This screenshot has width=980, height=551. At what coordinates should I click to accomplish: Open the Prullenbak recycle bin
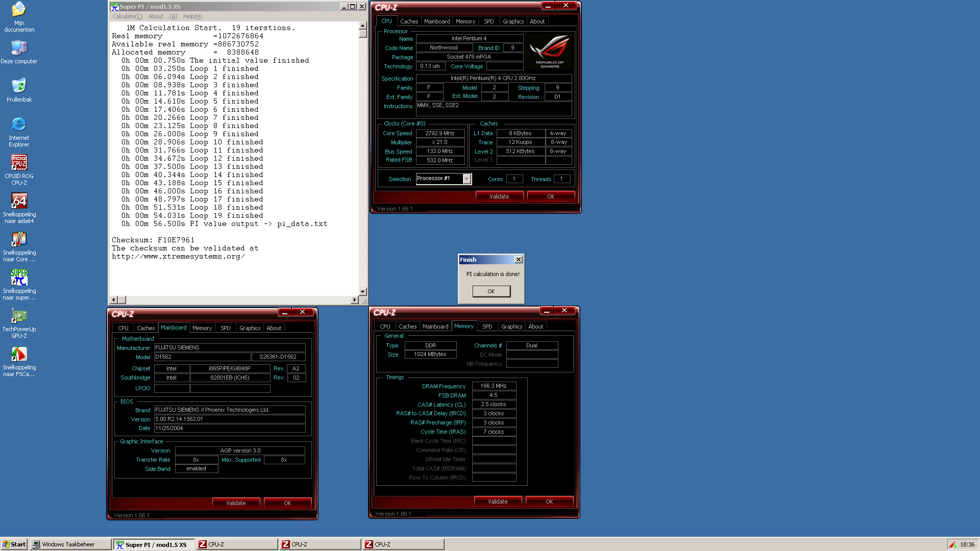point(19,90)
